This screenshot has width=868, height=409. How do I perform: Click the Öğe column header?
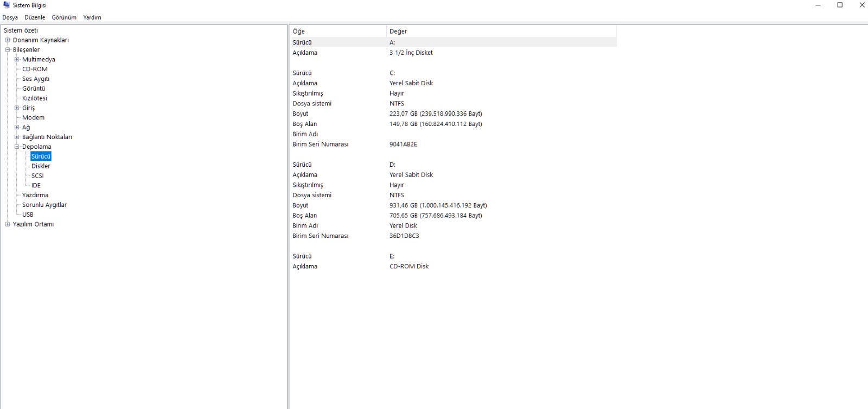[338, 32]
